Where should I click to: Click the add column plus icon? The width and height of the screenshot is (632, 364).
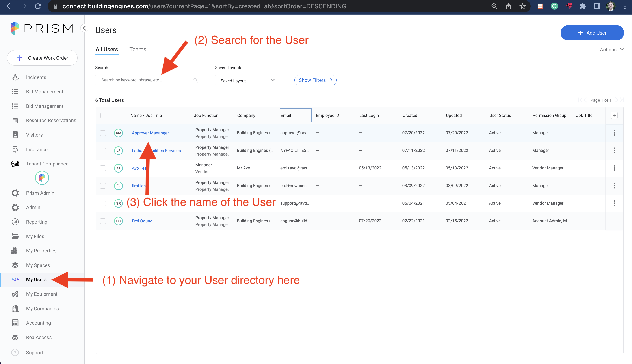click(x=614, y=115)
